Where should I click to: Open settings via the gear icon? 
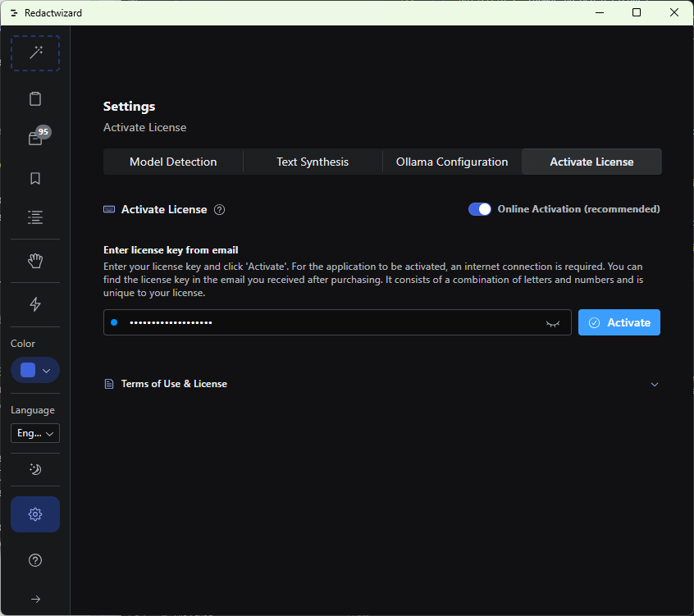click(35, 514)
